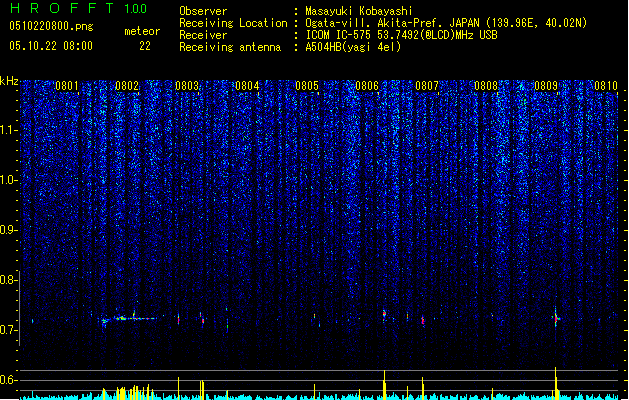Click the meteor echo at 0809

(556, 318)
